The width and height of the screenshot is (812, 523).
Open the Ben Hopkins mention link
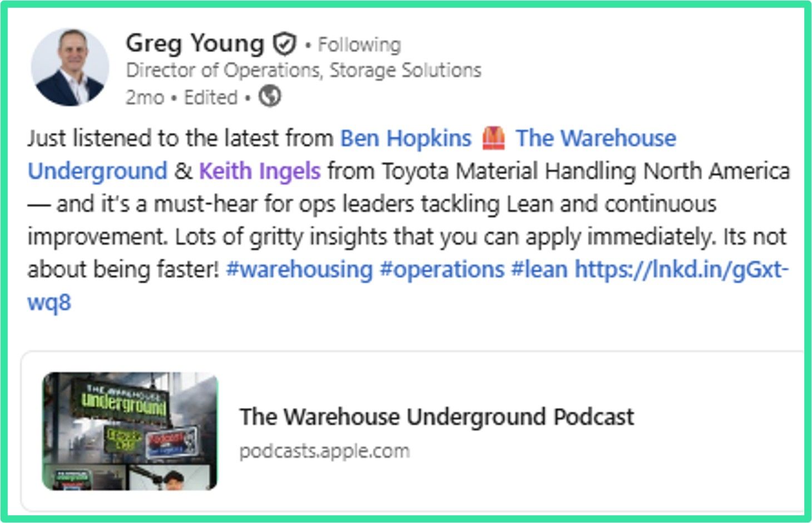click(x=405, y=138)
